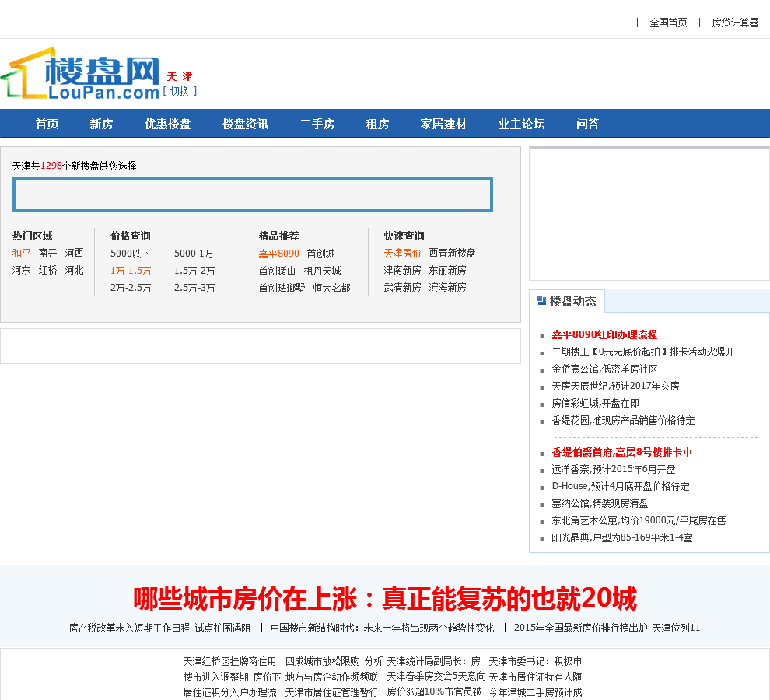
Task: Open the 津南新房 quick query link
Action: pyautogui.click(x=402, y=270)
